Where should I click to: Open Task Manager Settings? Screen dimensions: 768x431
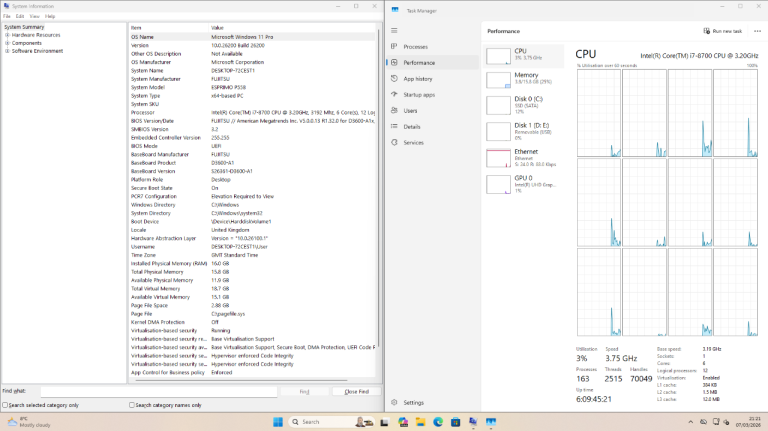[x=413, y=402]
